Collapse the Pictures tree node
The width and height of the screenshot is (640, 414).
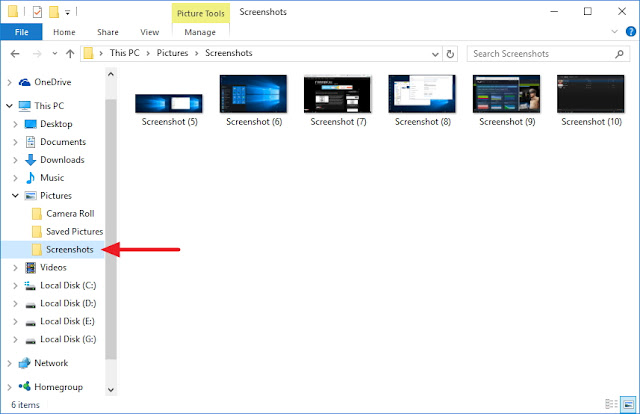pyautogui.click(x=16, y=196)
